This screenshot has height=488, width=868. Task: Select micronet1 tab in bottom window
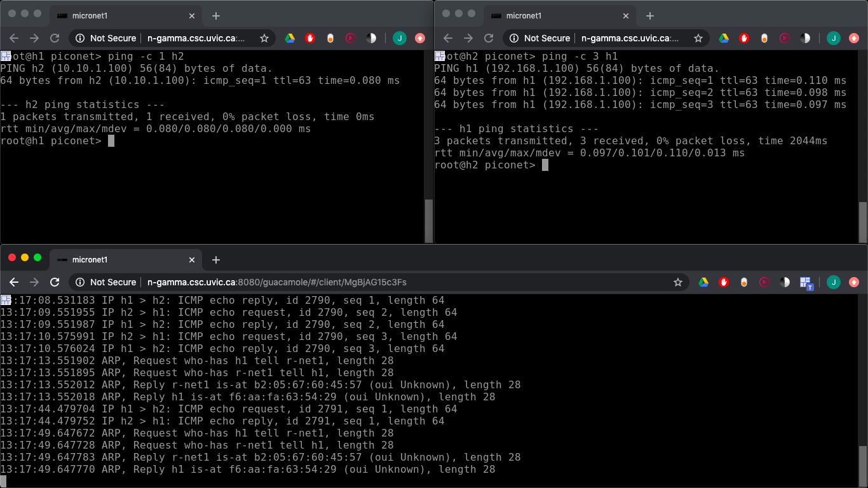pos(125,260)
